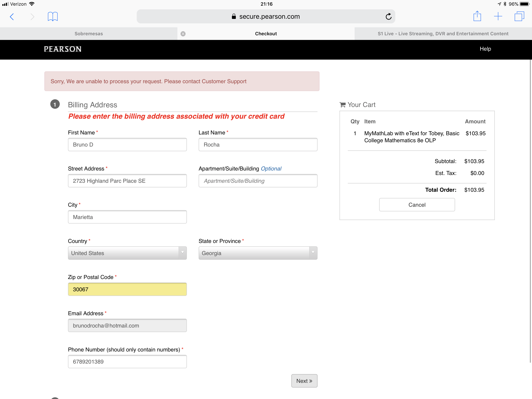Click the Next button
Screen dimensions: 532x399
(x=304, y=381)
